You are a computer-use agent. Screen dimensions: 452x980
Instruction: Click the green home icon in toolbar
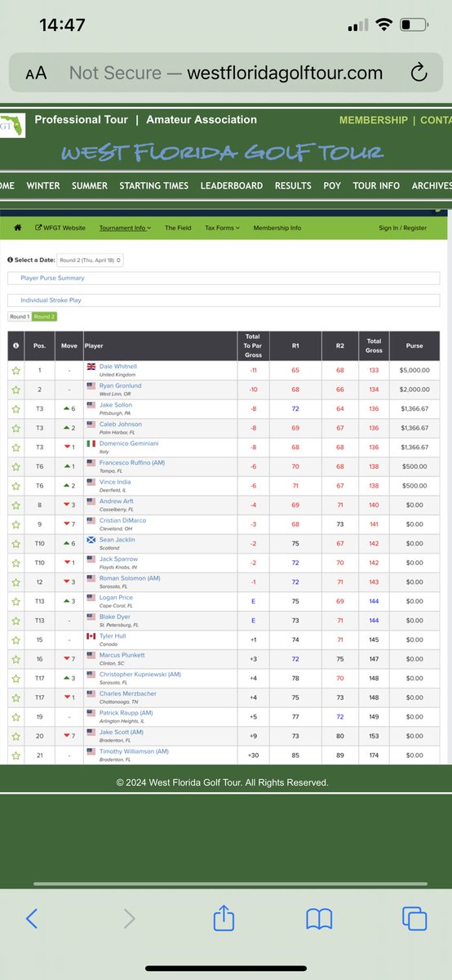(x=17, y=228)
